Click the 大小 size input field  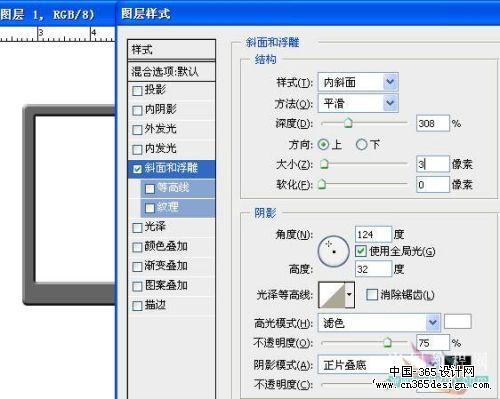[x=433, y=164]
